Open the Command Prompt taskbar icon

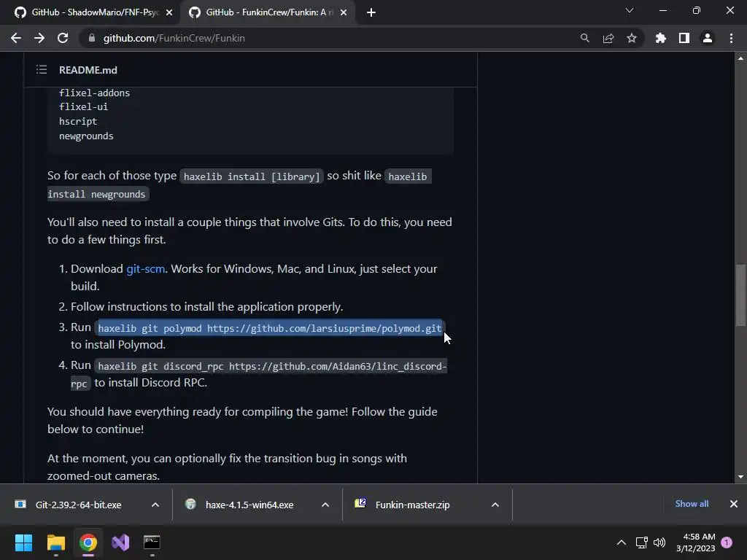point(152,542)
